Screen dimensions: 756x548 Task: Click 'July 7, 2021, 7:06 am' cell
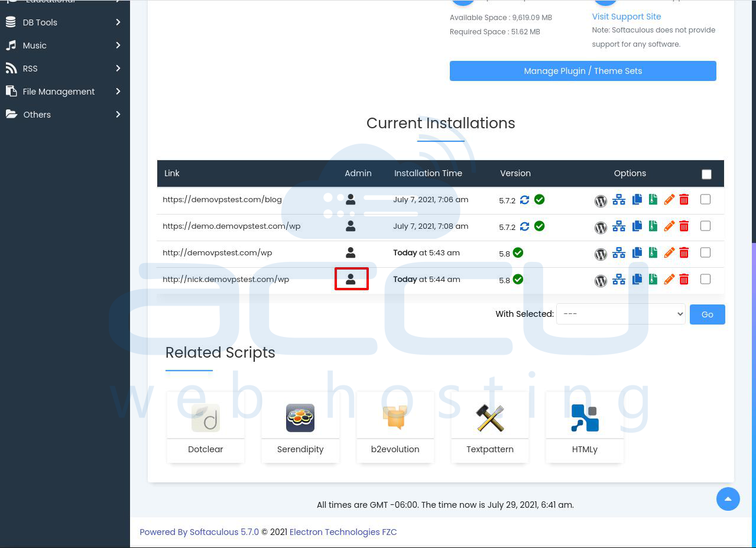431,199
